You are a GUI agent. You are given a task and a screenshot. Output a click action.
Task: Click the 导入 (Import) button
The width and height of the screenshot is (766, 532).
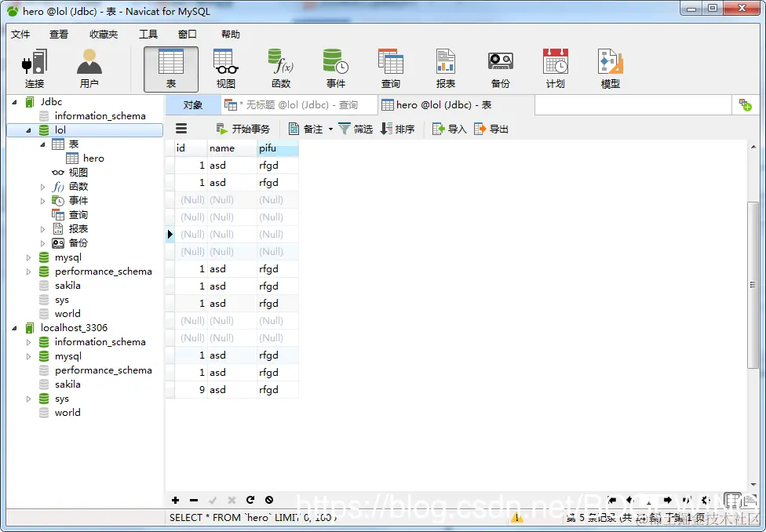450,129
